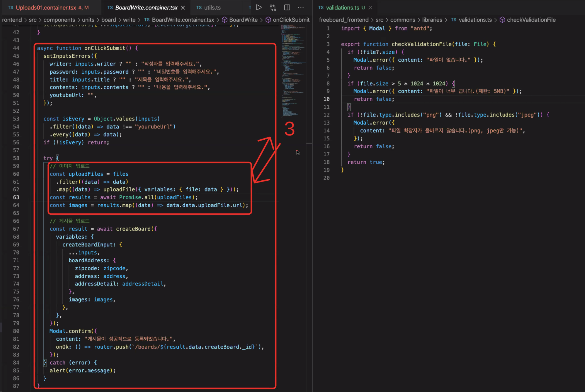Screen dimensions: 585x392
Task: Close the BoardWrite.container.tsx tab
Action: (x=183, y=8)
